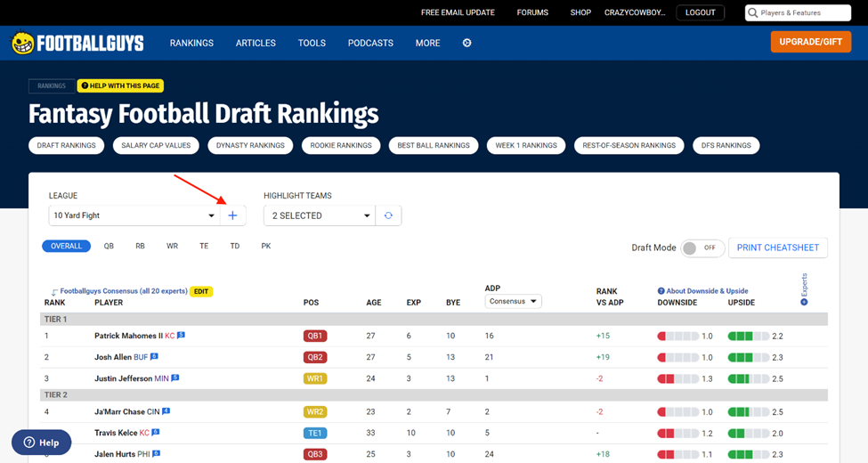The image size is (868, 463).
Task: Click the RANKINGS breadcrumb
Action: pyautogui.click(x=52, y=85)
